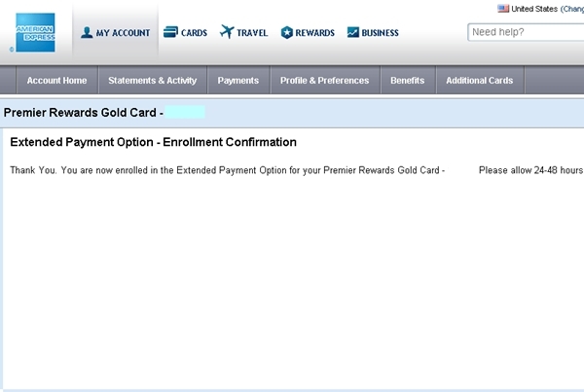584x392 pixels.
Task: Click the United States flag icon
Action: click(x=503, y=9)
